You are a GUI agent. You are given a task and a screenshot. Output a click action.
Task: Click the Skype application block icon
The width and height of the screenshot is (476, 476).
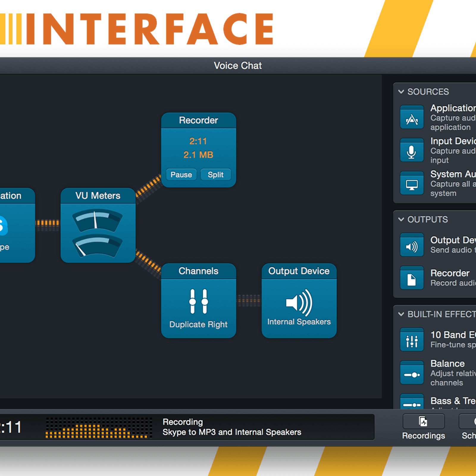[3, 226]
